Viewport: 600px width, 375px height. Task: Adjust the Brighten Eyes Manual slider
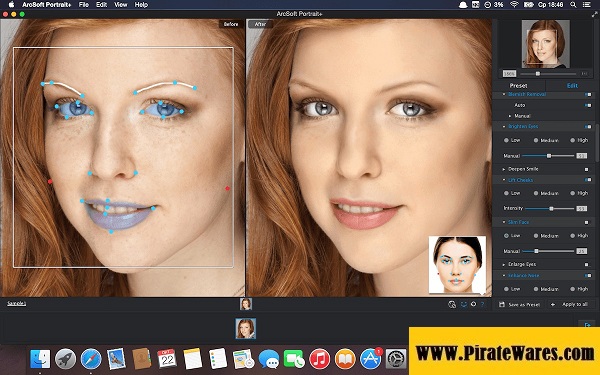[x=549, y=156]
